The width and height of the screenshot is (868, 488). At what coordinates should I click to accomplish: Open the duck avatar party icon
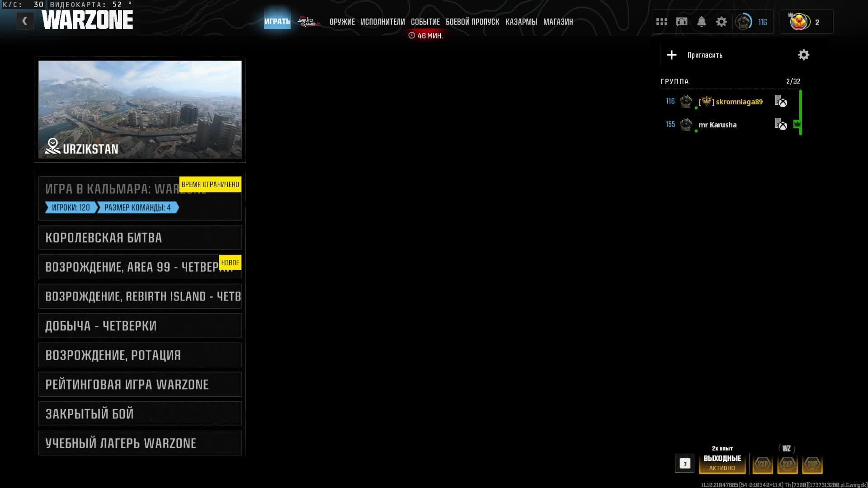(799, 22)
